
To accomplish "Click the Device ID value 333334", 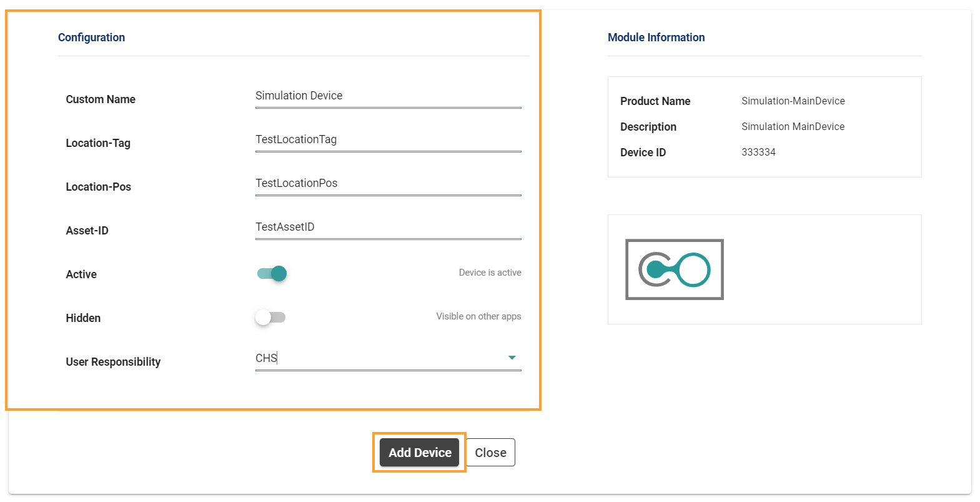I will point(758,152).
